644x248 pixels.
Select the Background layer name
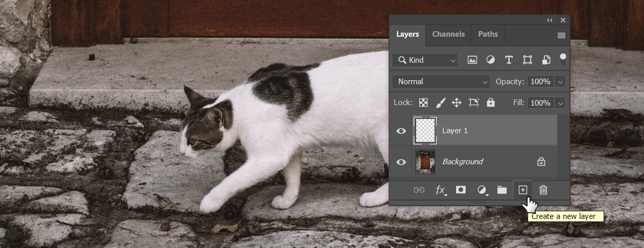pyautogui.click(x=463, y=162)
